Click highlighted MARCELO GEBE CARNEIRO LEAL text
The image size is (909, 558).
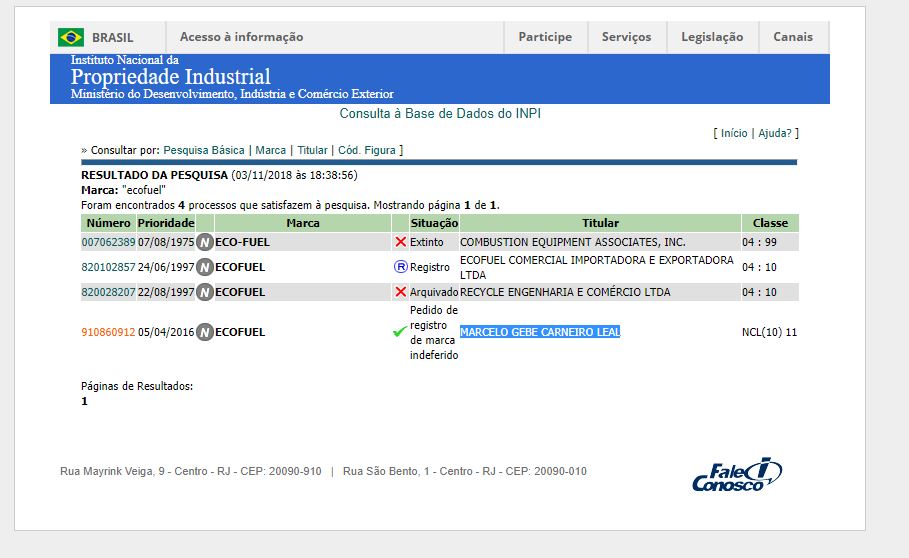[x=540, y=332]
